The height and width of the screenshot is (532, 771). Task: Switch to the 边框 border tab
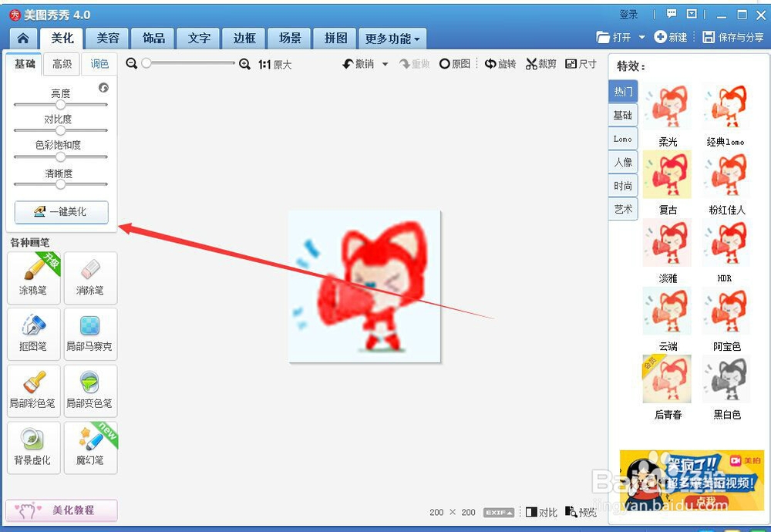tap(244, 39)
